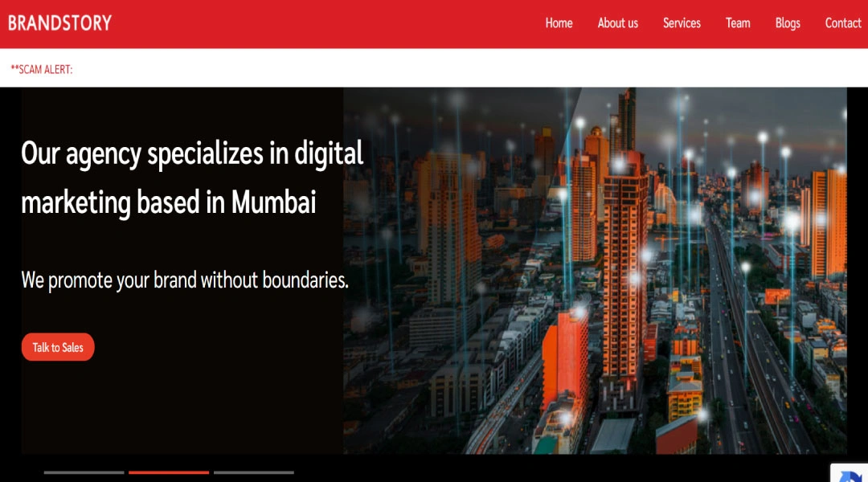Click the Talk to Sales button
Viewport: 868px width, 482px height.
(58, 347)
